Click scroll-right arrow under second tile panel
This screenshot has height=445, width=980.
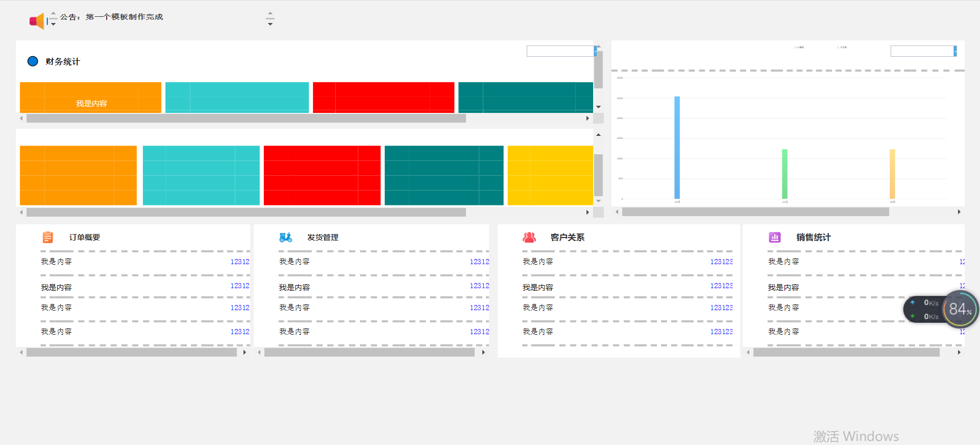587,212
